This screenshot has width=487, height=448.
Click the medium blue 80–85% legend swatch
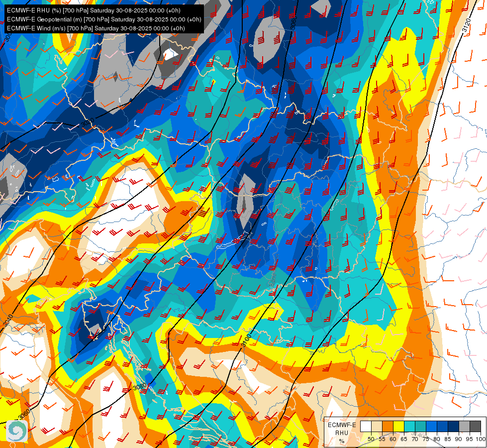(442, 427)
